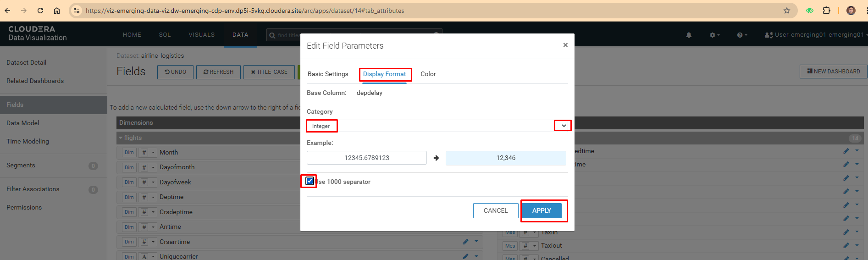The image size is (868, 260).
Task: Open Time Modeling in the sidebar
Action: (28, 141)
